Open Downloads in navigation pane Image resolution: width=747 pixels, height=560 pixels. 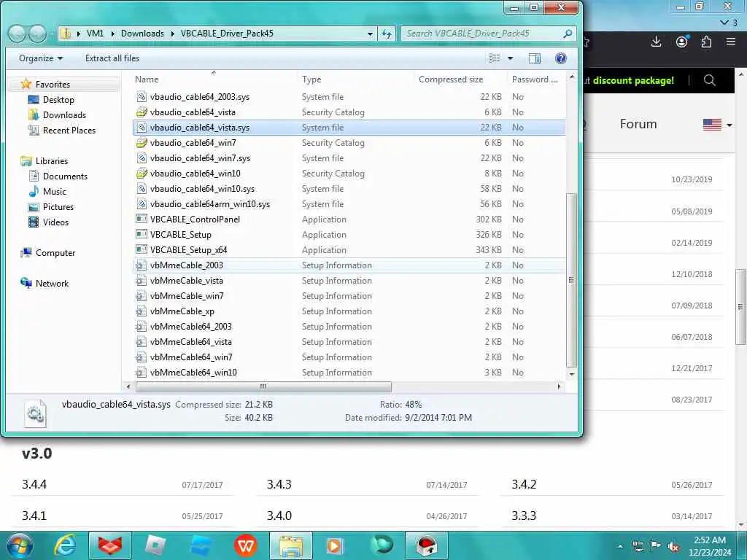64,114
